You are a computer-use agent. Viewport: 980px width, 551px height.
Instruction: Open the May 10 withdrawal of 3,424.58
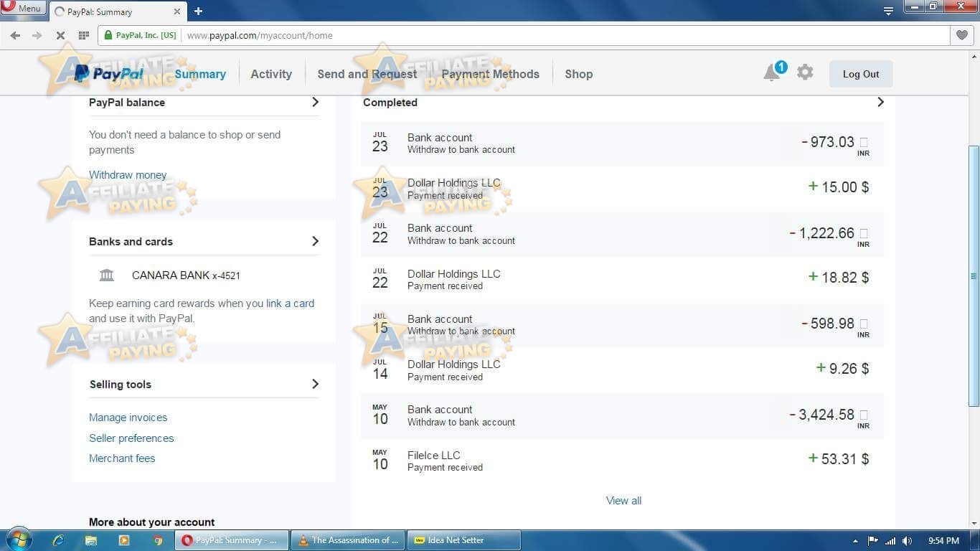(x=622, y=415)
